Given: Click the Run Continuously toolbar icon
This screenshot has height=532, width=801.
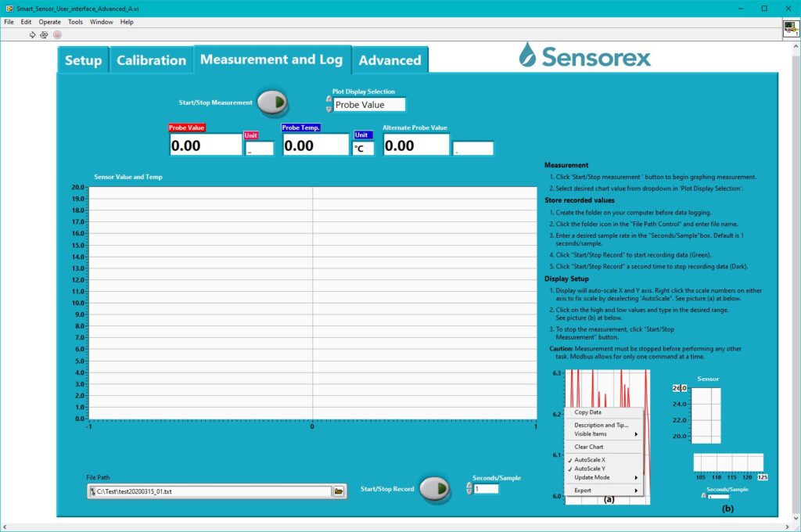Looking at the screenshot, I should (44, 34).
